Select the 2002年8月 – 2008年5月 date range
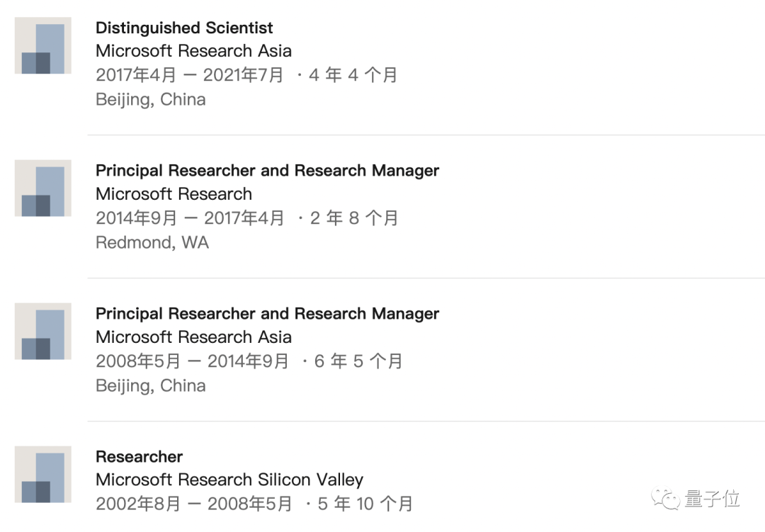This screenshot has width=765, height=532. [193, 504]
